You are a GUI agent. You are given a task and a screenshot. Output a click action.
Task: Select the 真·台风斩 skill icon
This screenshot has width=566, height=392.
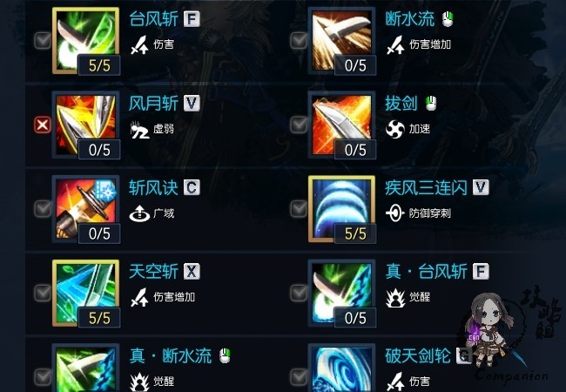click(341, 293)
